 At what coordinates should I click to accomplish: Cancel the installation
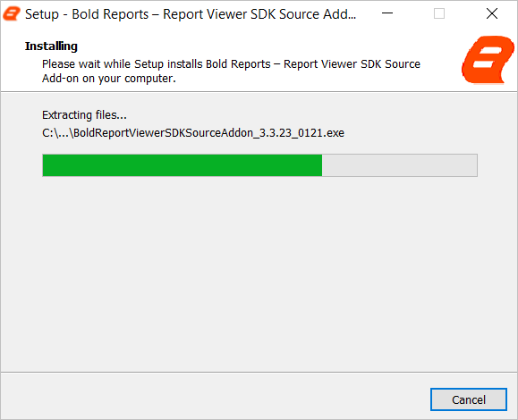pos(469,399)
